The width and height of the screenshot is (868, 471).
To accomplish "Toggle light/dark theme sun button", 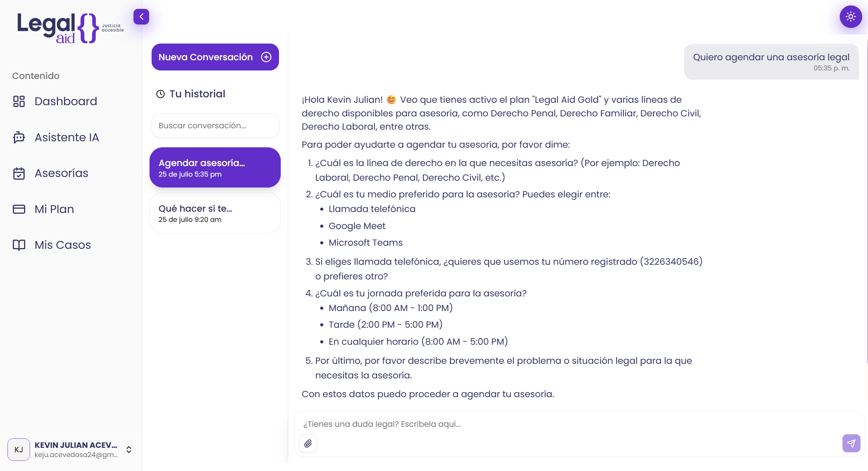I will point(851,17).
